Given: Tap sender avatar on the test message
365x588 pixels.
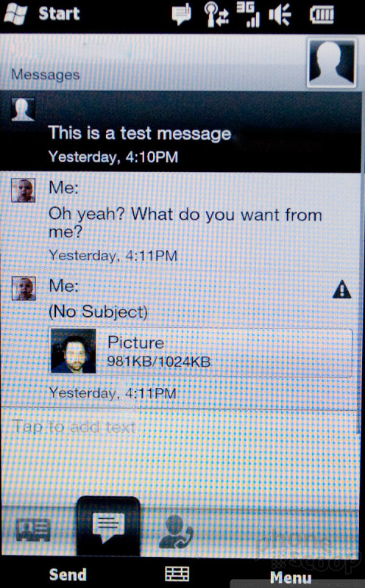Looking at the screenshot, I should click(23, 109).
